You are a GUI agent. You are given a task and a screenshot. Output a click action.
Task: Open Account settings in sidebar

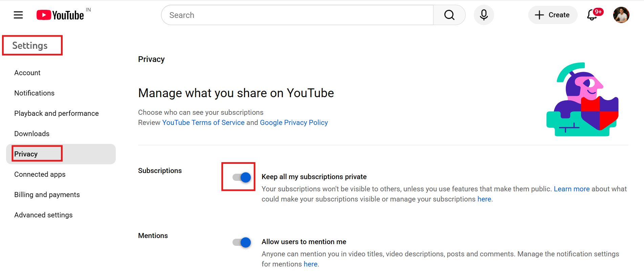(27, 73)
